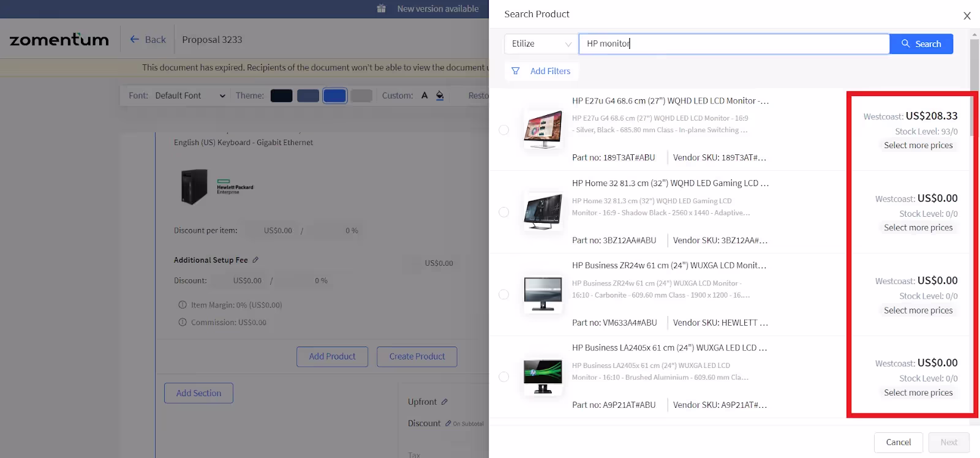The image size is (980, 458).
Task: Click the custom text color A icon
Action: 424,96
